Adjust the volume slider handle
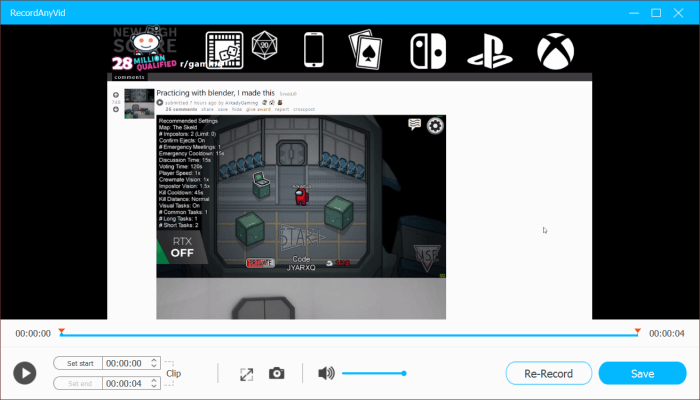Viewport: 700px width, 400px height. tap(404, 373)
